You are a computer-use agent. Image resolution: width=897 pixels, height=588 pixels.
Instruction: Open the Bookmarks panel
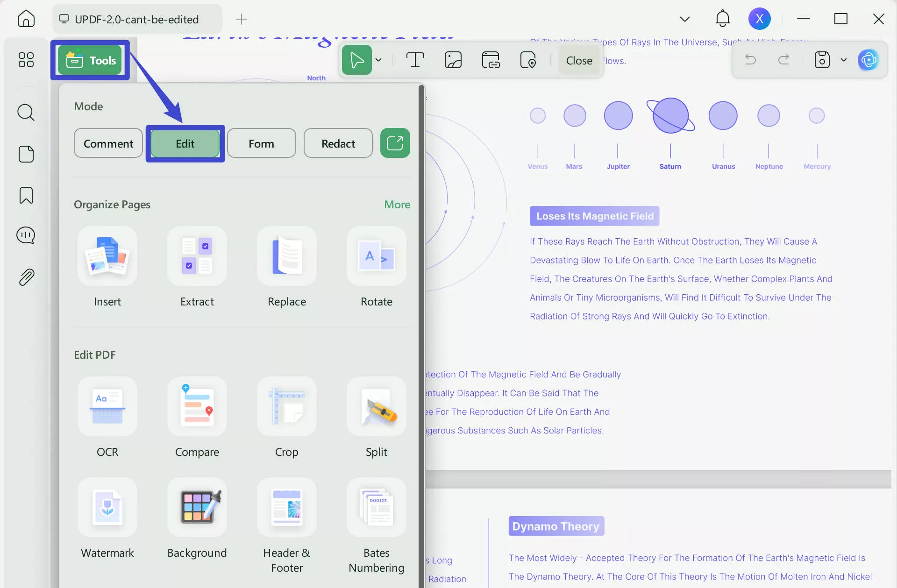click(x=26, y=195)
